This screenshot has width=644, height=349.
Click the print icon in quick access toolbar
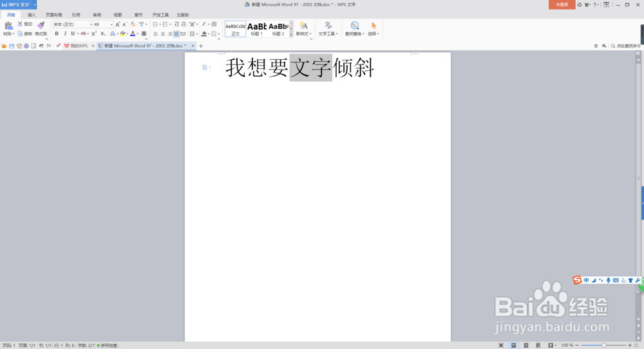(26, 46)
